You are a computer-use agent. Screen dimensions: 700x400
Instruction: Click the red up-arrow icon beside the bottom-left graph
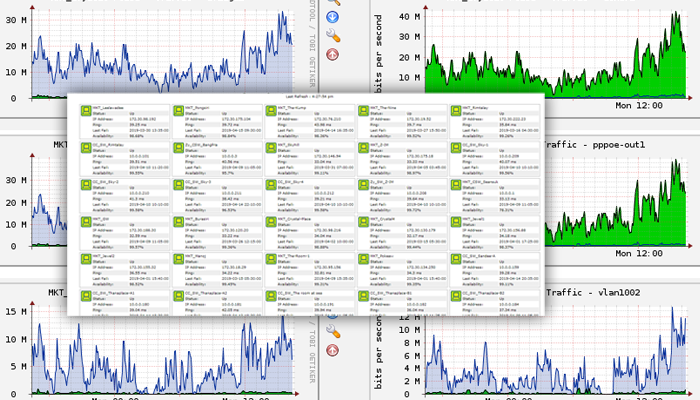(332, 350)
